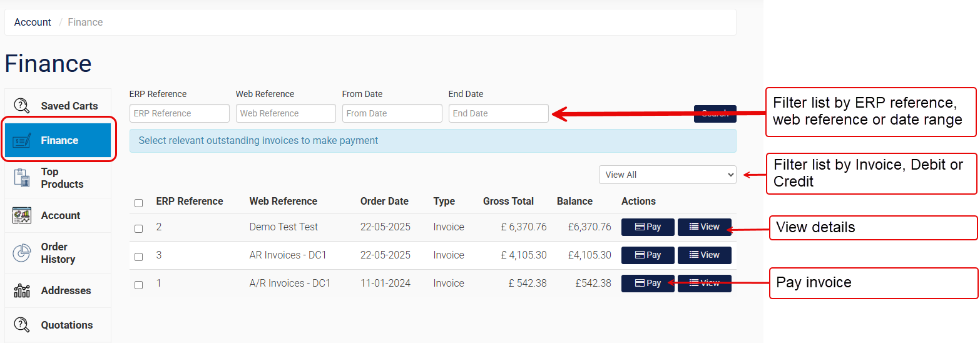Image resolution: width=980 pixels, height=343 pixels.
Task: Go to Account in the breadcrumb
Action: (33, 22)
